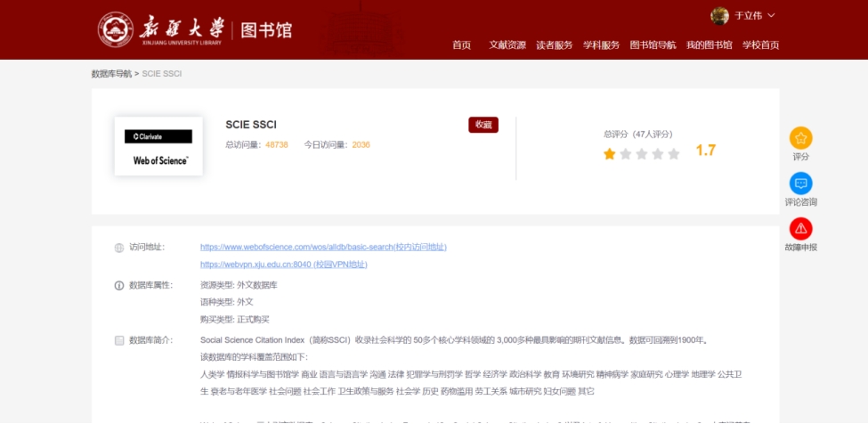
Task: Click the 该数据库的学科覆盖范围如下 line
Action: [254, 357]
